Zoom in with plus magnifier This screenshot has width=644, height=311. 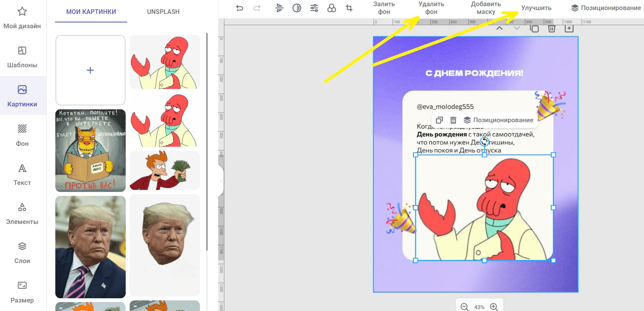pyautogui.click(x=494, y=307)
